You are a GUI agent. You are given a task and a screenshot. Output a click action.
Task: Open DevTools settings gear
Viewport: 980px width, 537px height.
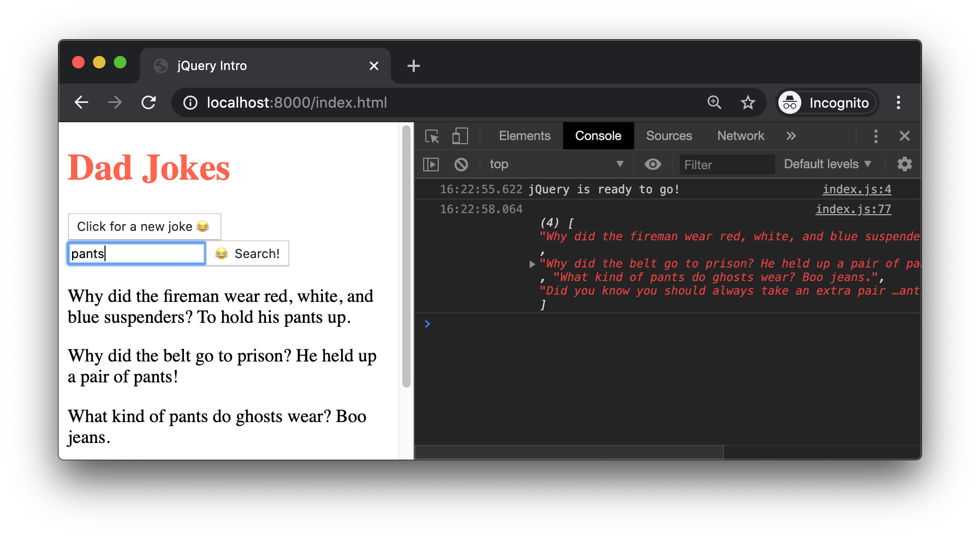coord(904,164)
